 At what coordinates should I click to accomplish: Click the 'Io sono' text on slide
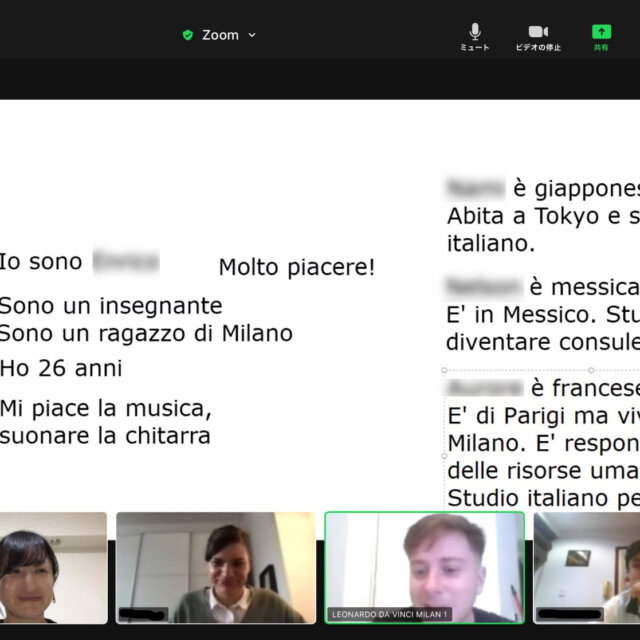(41, 262)
